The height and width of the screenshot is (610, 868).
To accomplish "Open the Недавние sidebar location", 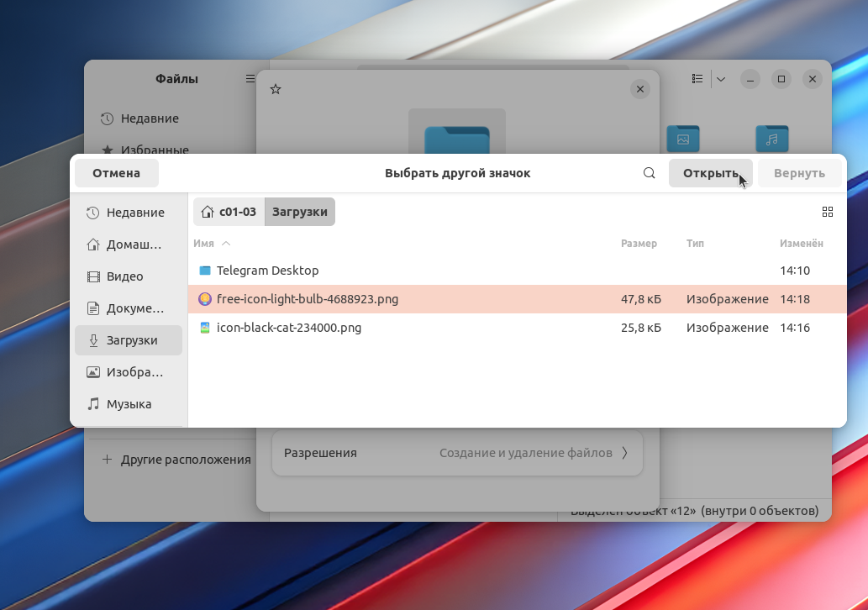I will coord(129,213).
